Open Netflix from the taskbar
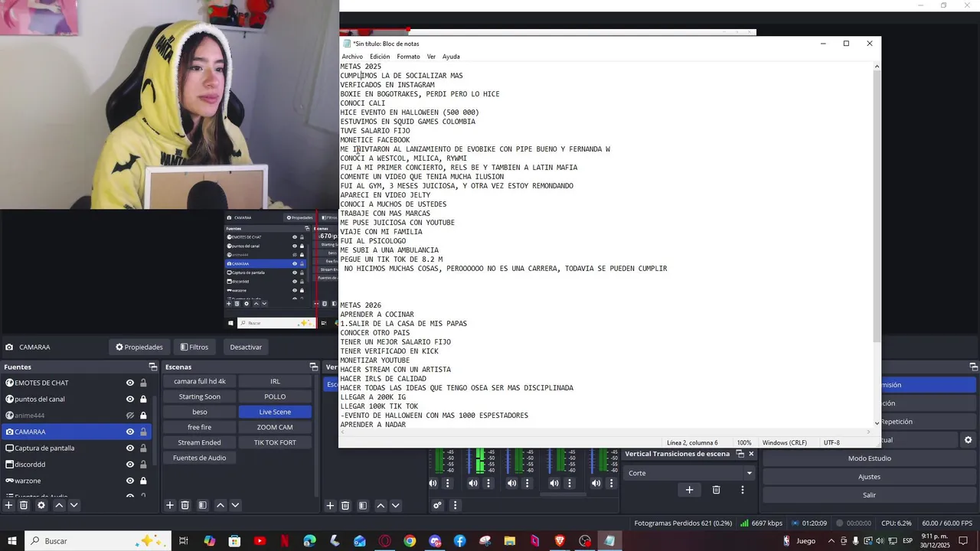The height and width of the screenshot is (551, 980). click(284, 541)
